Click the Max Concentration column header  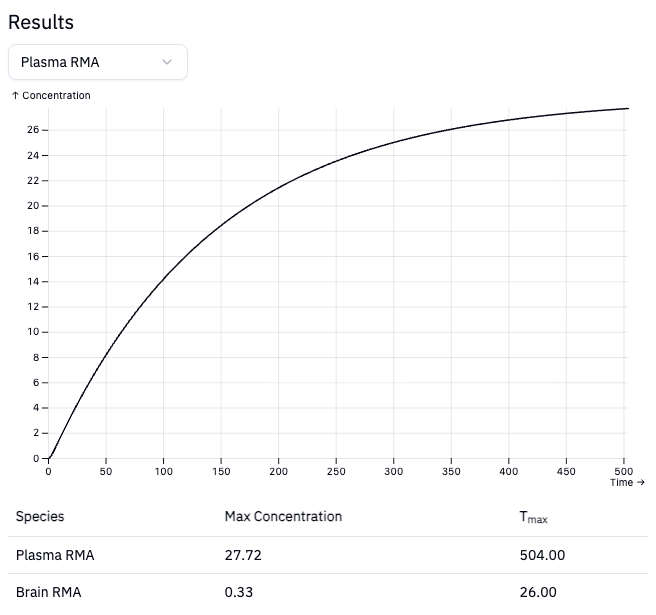(283, 517)
